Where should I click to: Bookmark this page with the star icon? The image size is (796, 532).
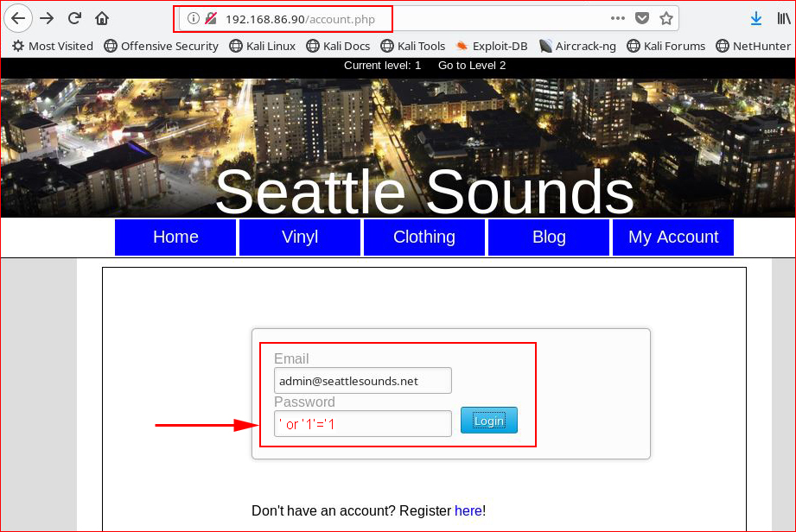[666, 19]
